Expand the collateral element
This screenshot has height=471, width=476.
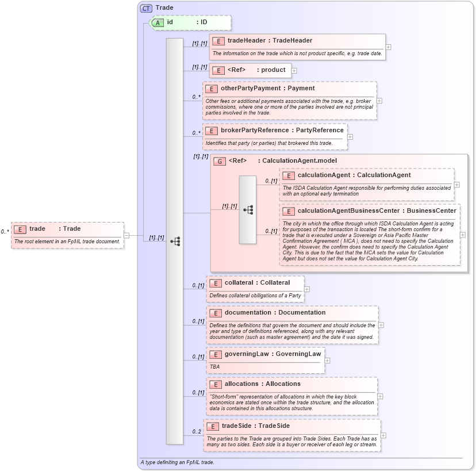pyautogui.click(x=307, y=289)
